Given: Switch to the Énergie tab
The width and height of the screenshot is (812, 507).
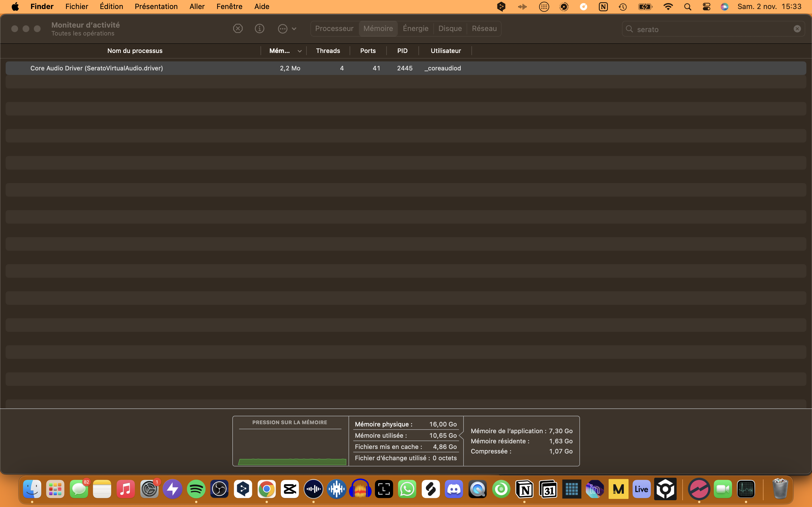Looking at the screenshot, I should (415, 28).
